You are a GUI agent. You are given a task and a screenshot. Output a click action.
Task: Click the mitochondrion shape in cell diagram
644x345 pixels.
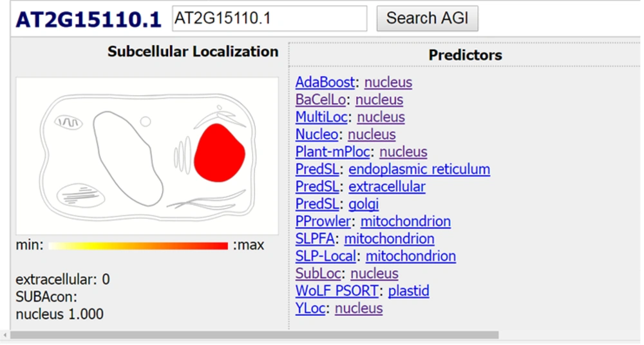click(x=68, y=121)
